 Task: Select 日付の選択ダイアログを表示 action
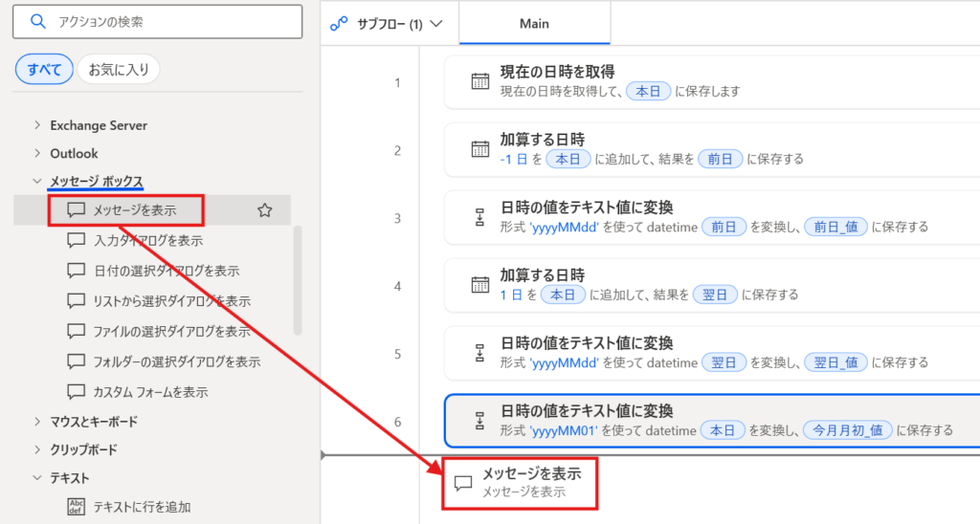tap(167, 271)
